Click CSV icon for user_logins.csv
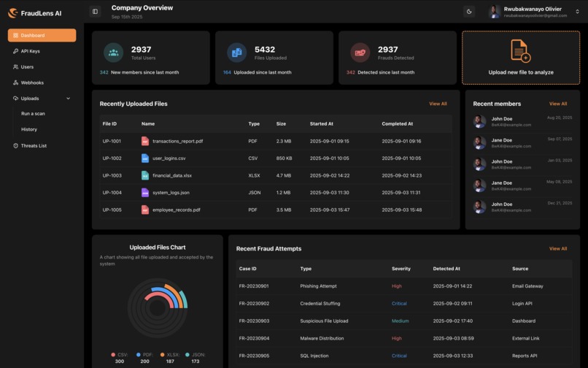 144,158
